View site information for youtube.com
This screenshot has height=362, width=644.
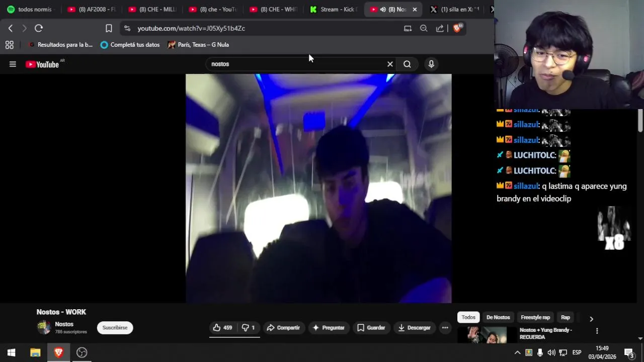click(127, 28)
